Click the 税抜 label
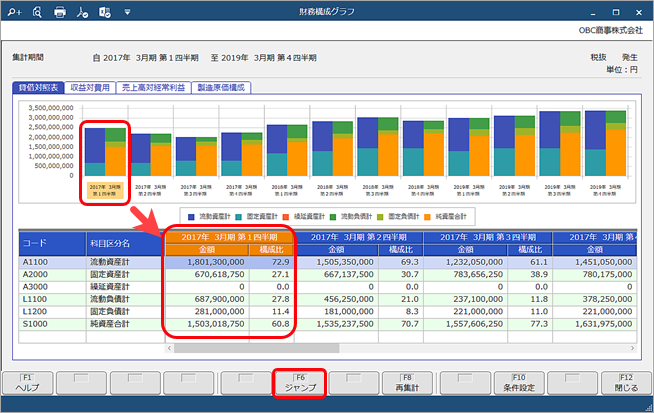This screenshot has height=413, width=654. pyautogui.click(x=598, y=58)
